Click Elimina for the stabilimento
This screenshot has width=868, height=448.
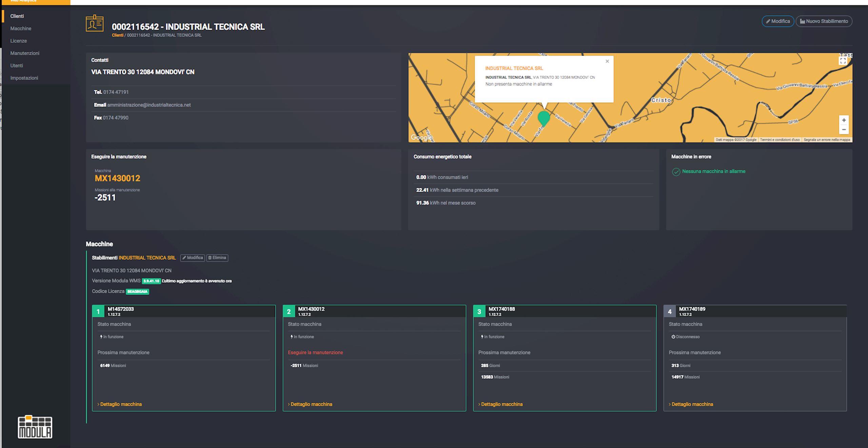pos(217,258)
